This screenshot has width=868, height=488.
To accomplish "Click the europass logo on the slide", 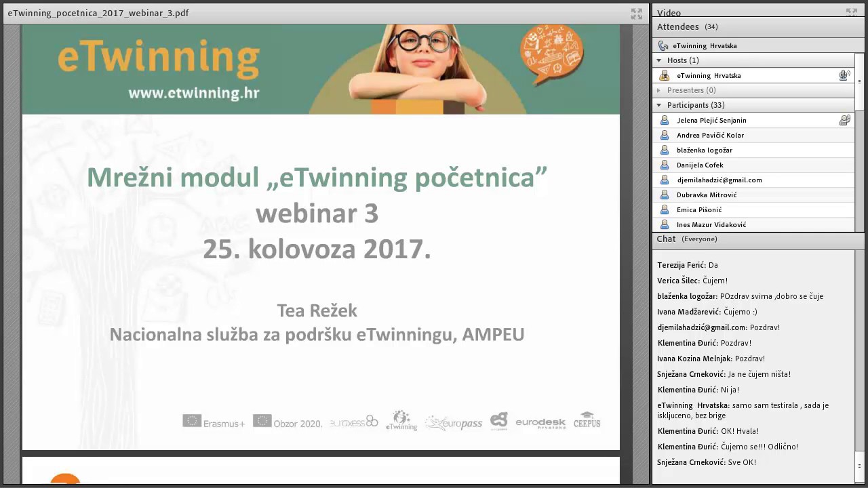I will [454, 423].
